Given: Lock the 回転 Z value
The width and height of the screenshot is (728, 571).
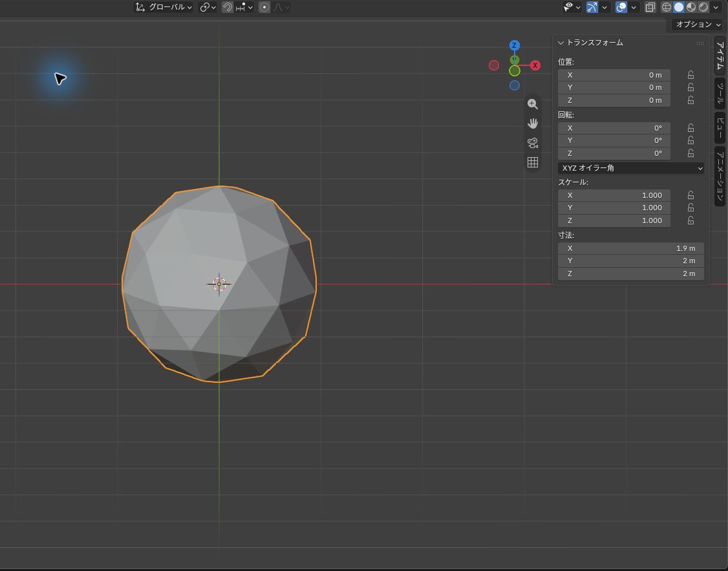Looking at the screenshot, I should (x=691, y=153).
